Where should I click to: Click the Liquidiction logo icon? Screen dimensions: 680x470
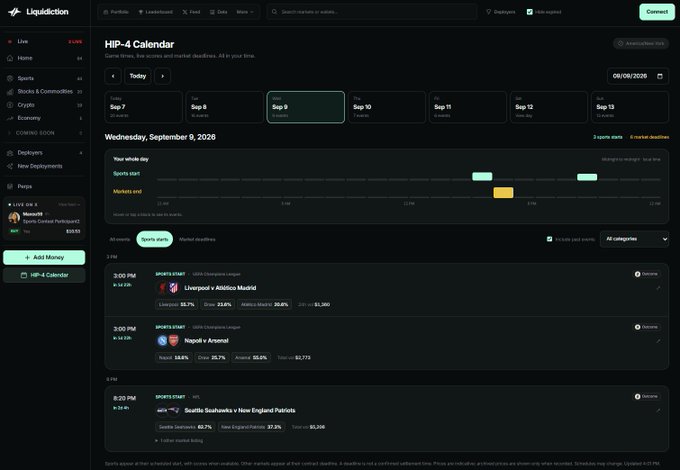[14, 12]
